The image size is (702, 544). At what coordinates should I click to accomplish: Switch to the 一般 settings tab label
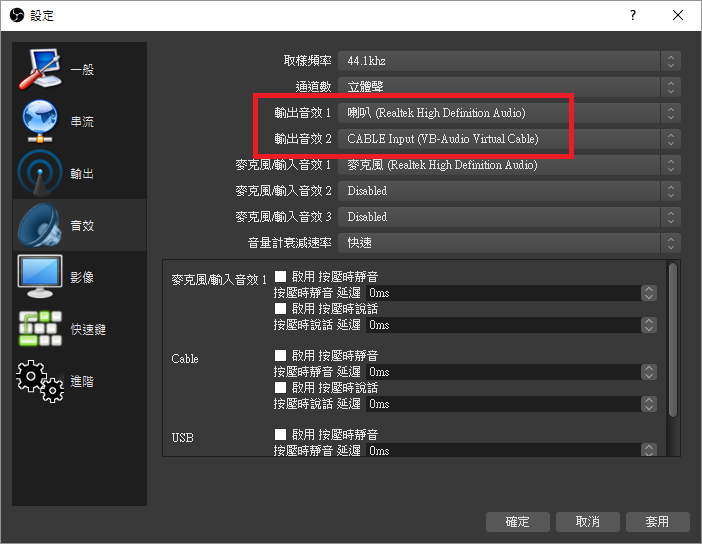pos(82,70)
